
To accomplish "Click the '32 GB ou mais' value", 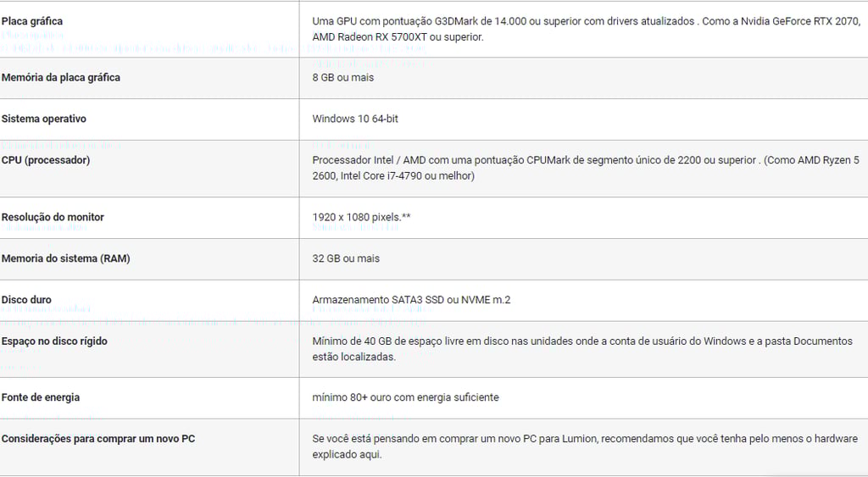I will [346, 258].
